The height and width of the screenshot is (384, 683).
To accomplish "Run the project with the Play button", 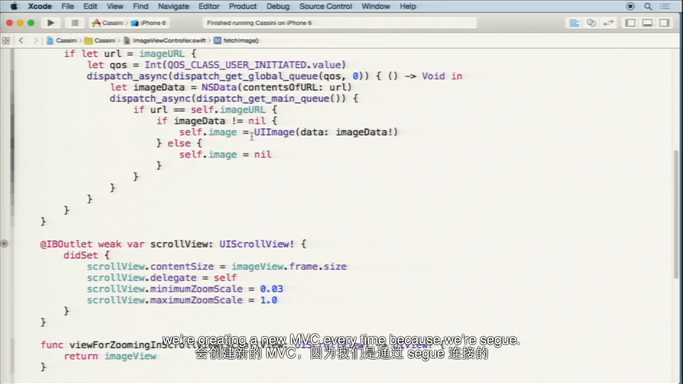I will click(x=51, y=23).
